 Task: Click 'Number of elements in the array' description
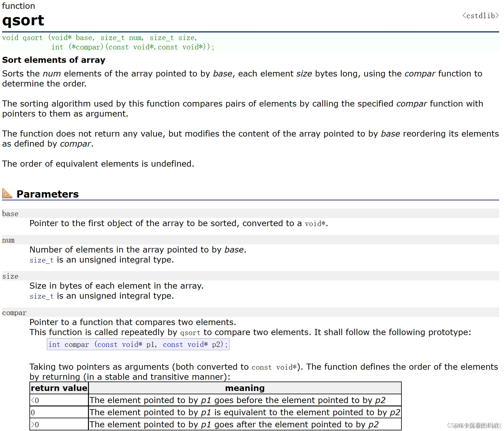pos(138,249)
